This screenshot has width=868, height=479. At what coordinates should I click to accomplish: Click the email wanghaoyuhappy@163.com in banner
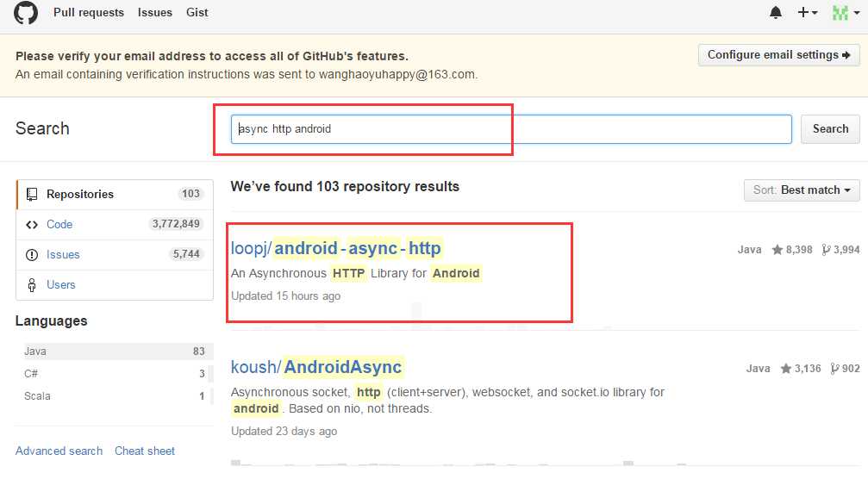click(397, 74)
